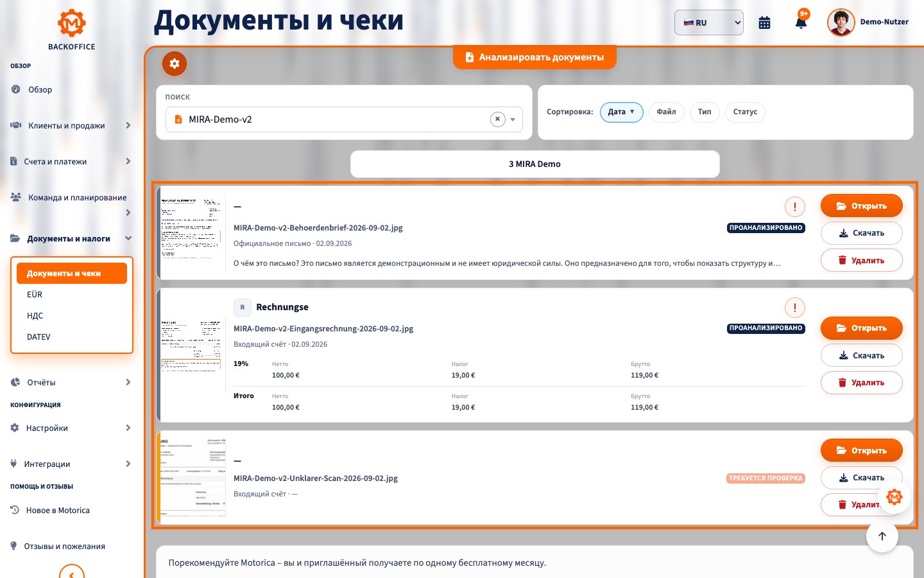
Task: Select Документы и чеки submenu item
Action: 72,274
